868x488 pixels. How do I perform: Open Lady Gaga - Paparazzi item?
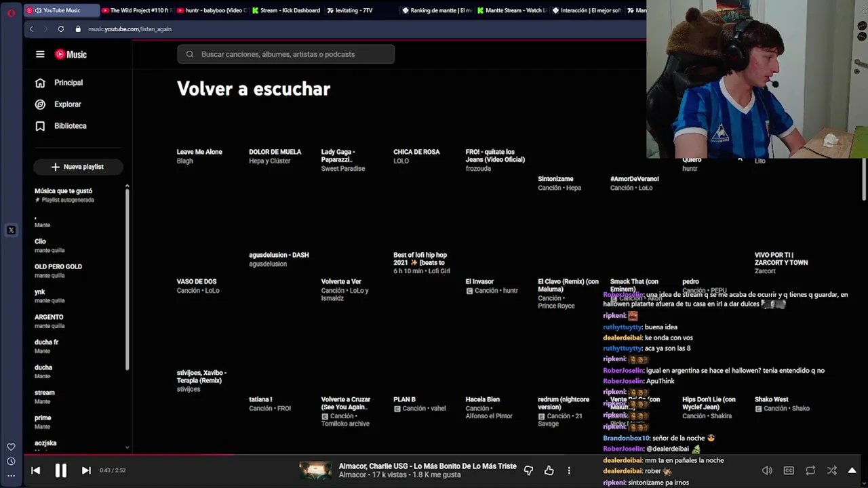(338, 156)
